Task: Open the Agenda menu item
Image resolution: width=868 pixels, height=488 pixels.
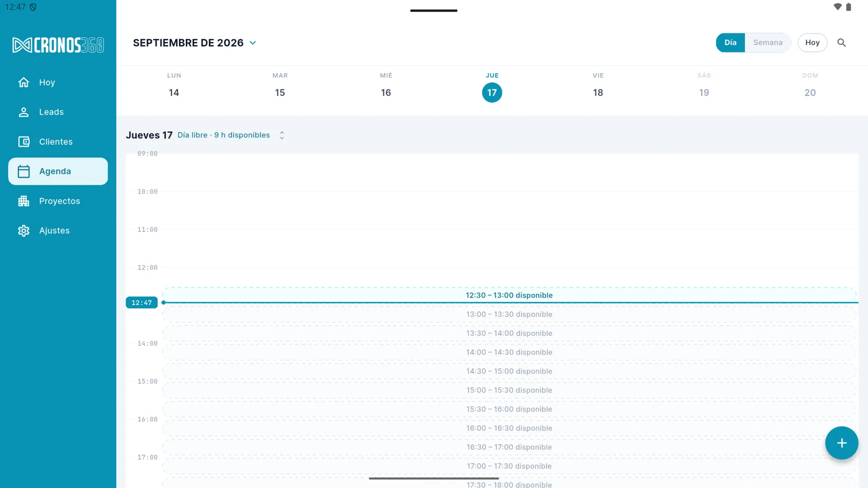Action: click(58, 171)
